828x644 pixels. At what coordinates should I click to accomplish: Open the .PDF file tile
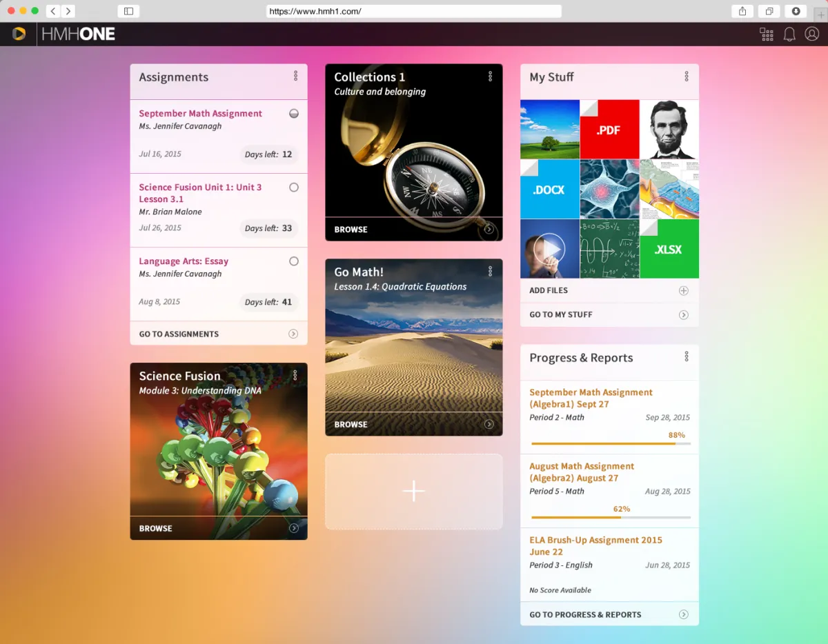click(x=609, y=130)
